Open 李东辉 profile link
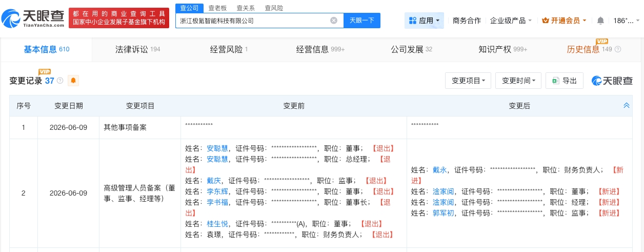The width and height of the screenshot is (644, 252). coord(217,191)
